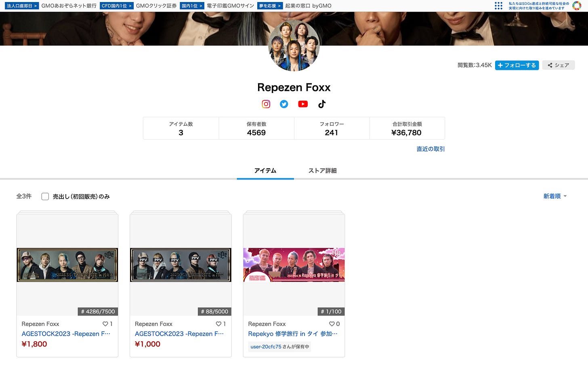Open user-20cfc75 owner link
This screenshot has height=368, width=588.
click(266, 347)
